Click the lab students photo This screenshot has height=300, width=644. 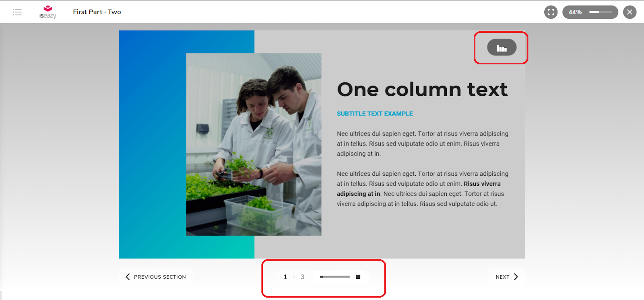254,144
